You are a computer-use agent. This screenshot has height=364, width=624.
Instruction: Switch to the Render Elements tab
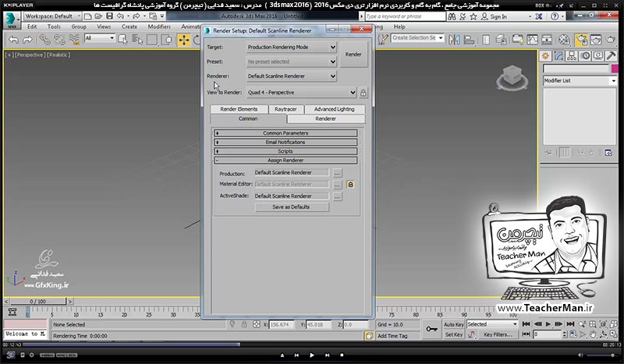pos(239,109)
